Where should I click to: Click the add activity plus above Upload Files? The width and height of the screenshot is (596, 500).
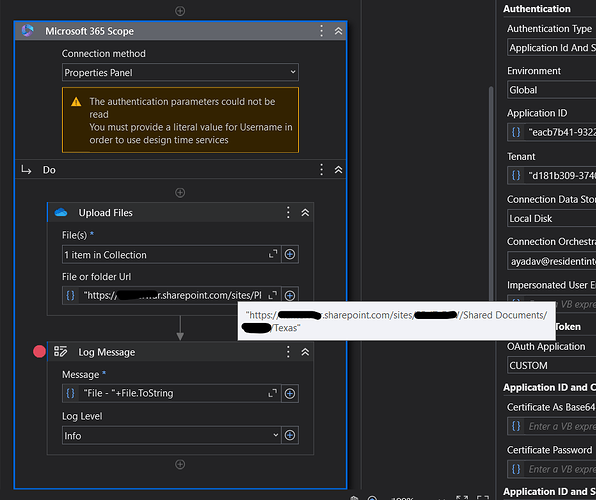pos(180,193)
